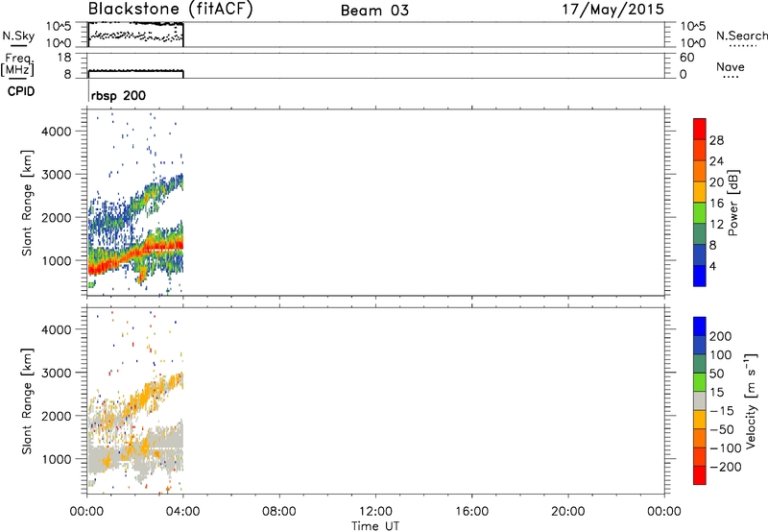The width and height of the screenshot is (768, 532).
Task: Click the 'Blackstone (fitACF)' title text
Action: pyautogui.click(x=170, y=10)
